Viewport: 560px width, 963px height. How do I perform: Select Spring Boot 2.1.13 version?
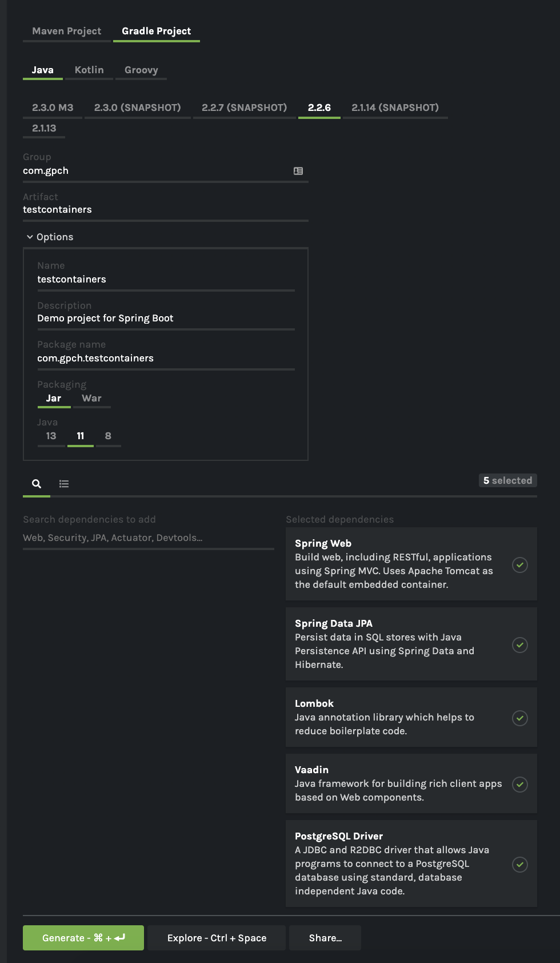tap(44, 128)
